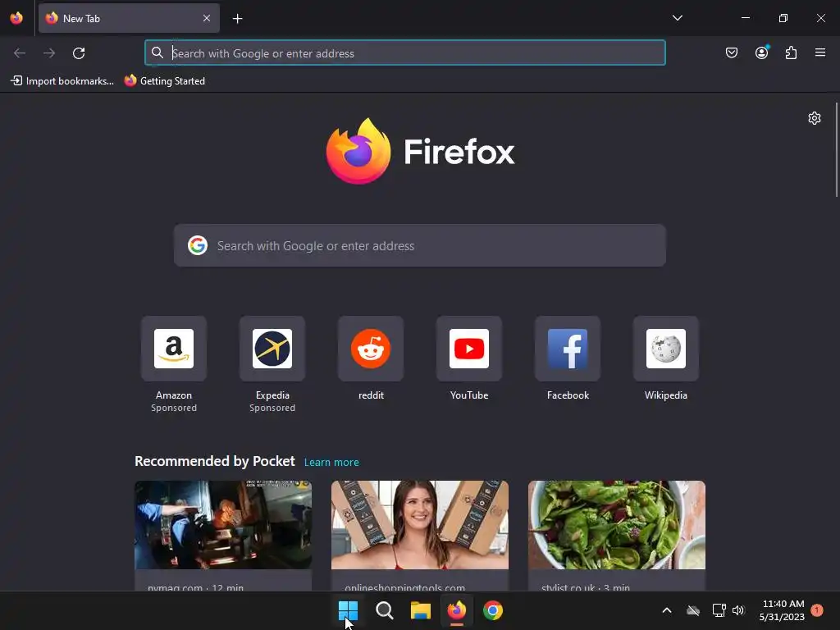Viewport: 840px width, 630px height.
Task: Click the page vertical scrollbar
Action: [836, 150]
